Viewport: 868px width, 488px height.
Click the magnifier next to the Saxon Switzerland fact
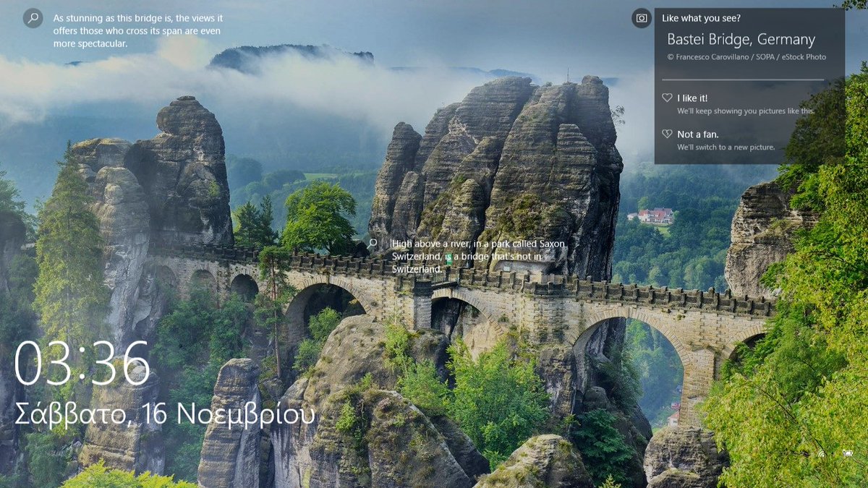pos(373,244)
